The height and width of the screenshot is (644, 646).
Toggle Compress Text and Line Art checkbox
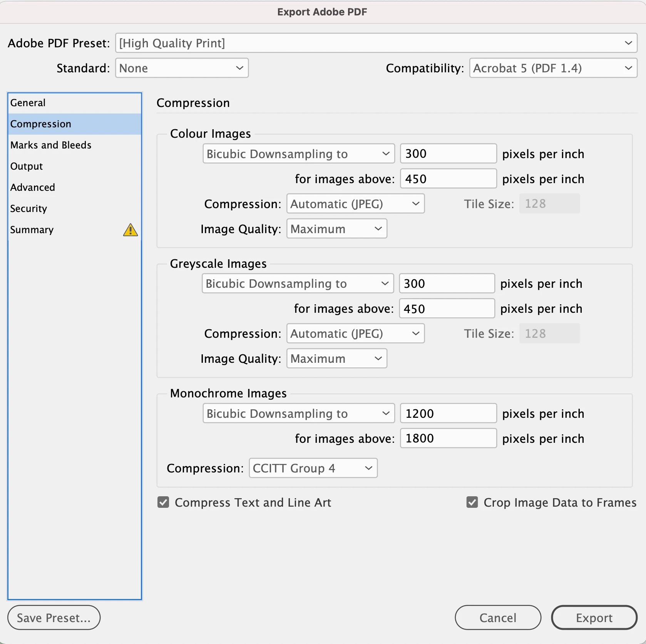pyautogui.click(x=163, y=502)
